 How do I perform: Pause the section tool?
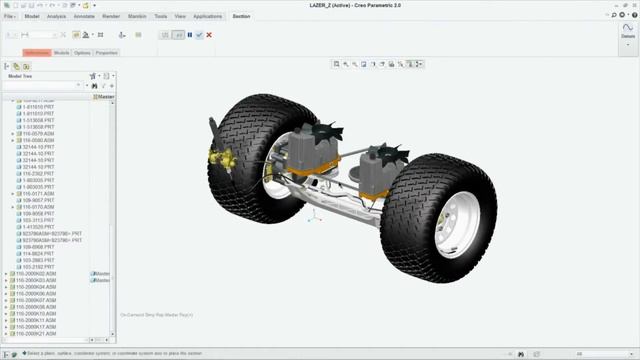click(190, 35)
